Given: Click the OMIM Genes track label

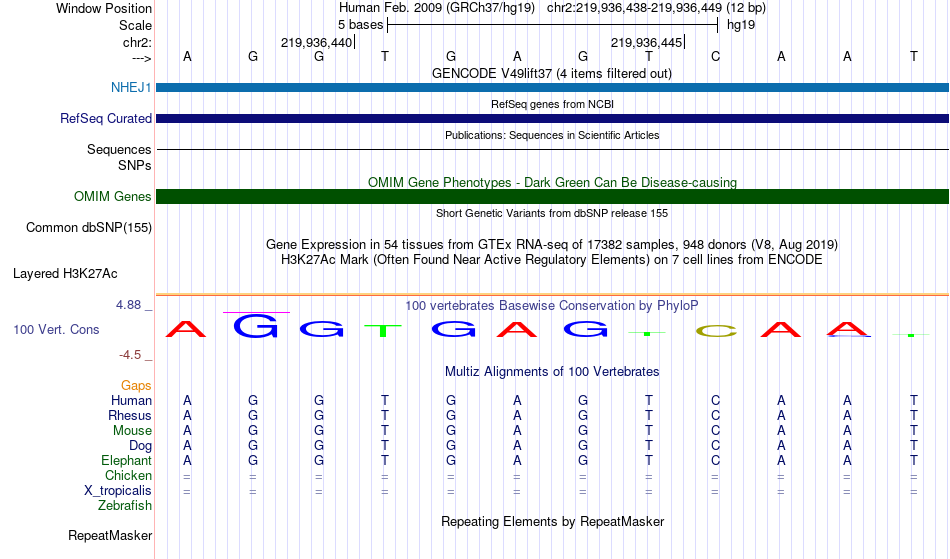Looking at the screenshot, I should (x=113, y=196).
